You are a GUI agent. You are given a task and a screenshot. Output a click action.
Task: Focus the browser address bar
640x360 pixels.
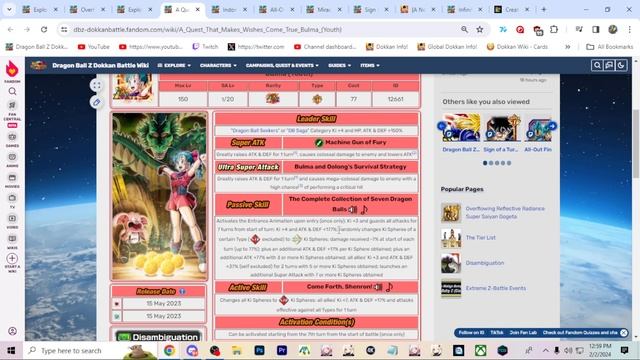(x=261, y=29)
